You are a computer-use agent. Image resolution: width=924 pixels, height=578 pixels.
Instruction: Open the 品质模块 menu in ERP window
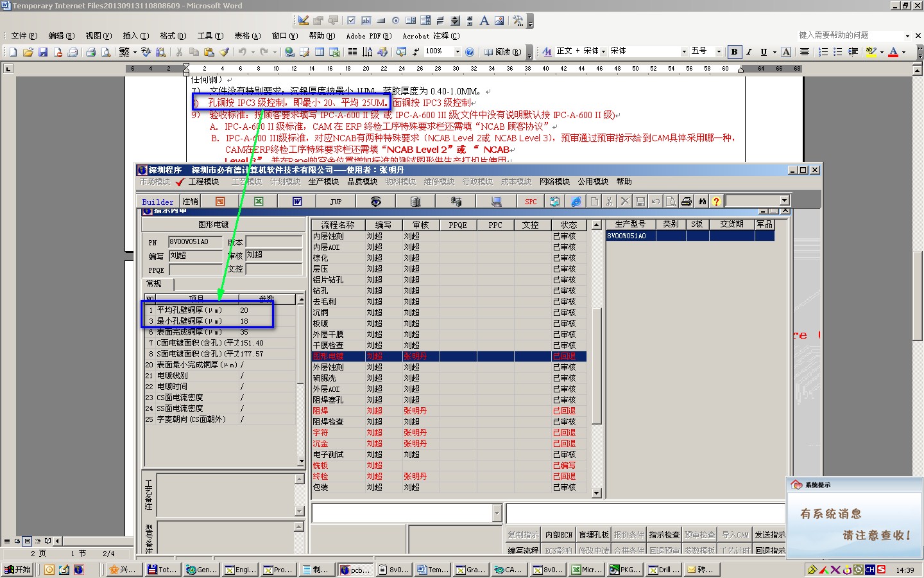(362, 182)
